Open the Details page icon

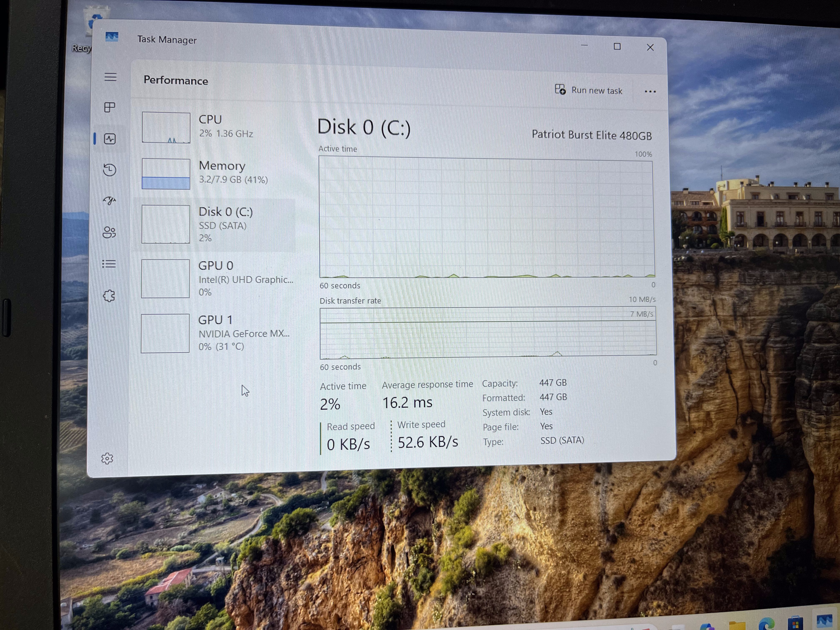pos(109,264)
